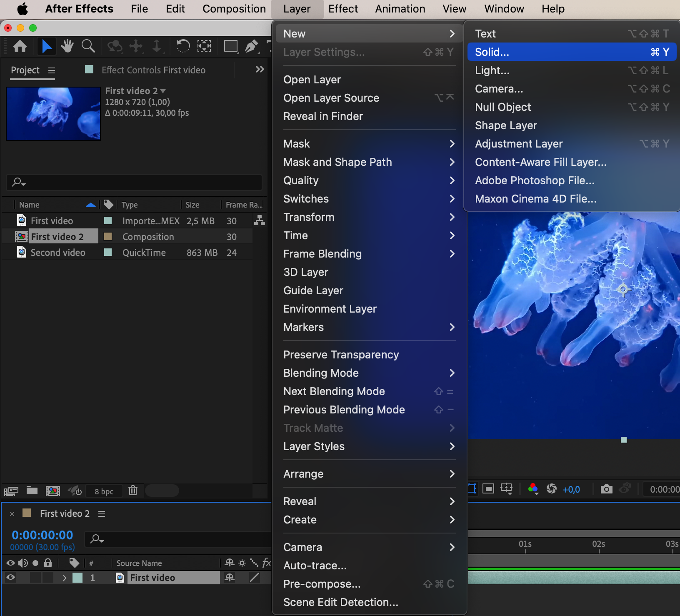The image size is (680, 616).
Task: Select the Pen tool
Action: 251,46
